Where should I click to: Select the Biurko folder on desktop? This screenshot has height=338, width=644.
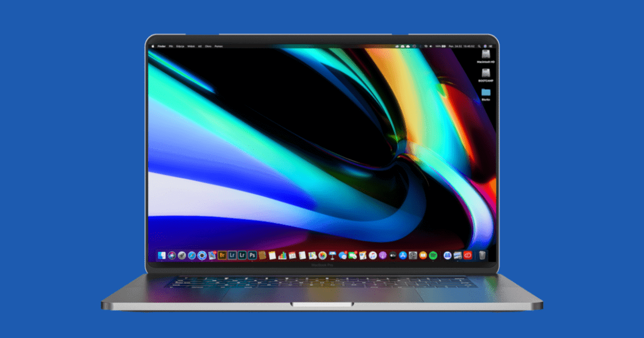tap(486, 92)
